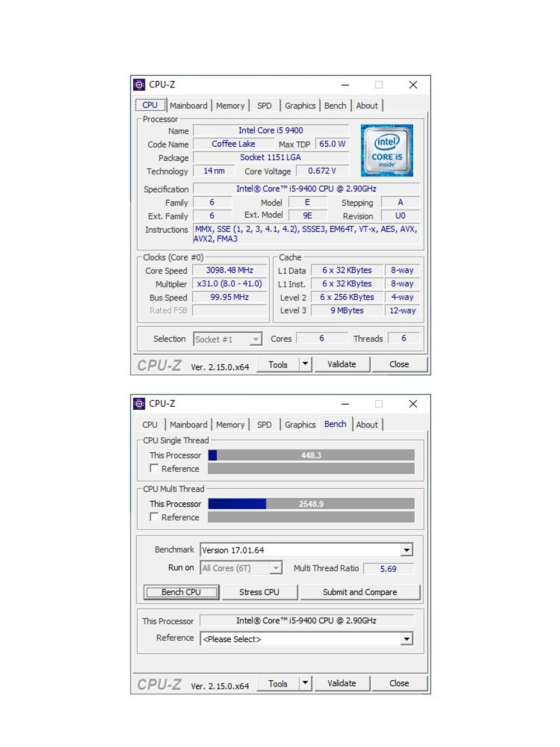This screenshot has height=747, width=560.
Task: Click Validate button in lower Bench window
Action: (x=342, y=683)
